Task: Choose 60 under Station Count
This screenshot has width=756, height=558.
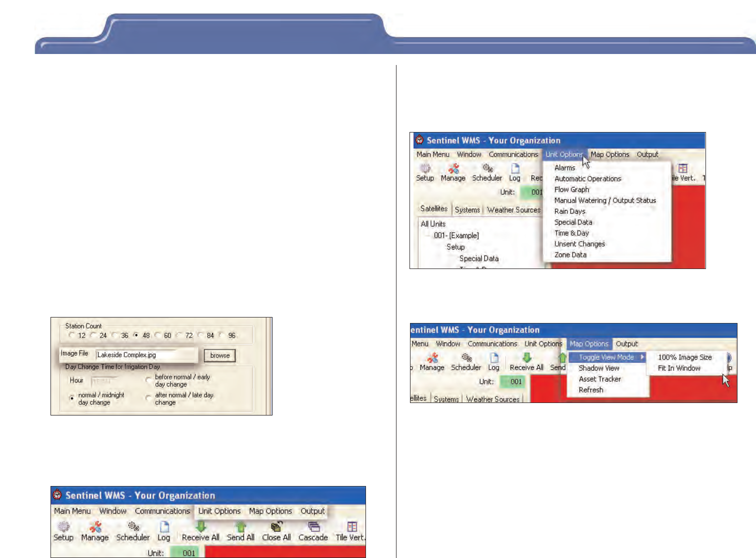Action: [x=157, y=335]
